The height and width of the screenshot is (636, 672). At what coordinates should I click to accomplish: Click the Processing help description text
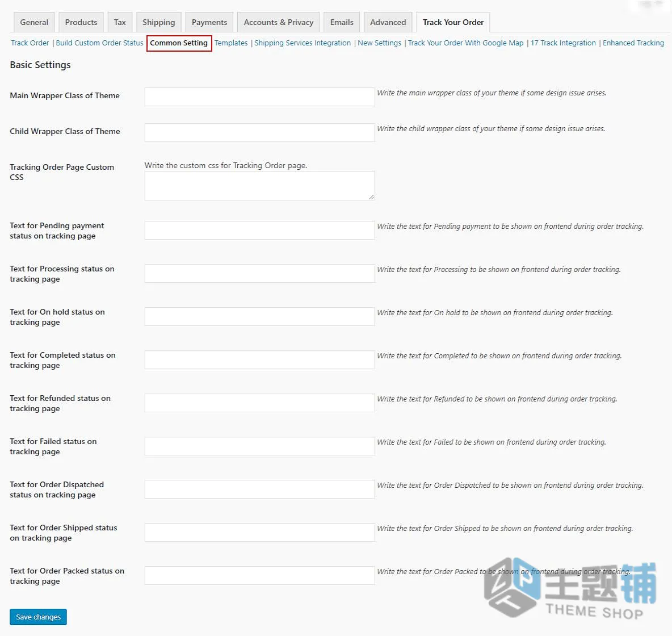[499, 269]
